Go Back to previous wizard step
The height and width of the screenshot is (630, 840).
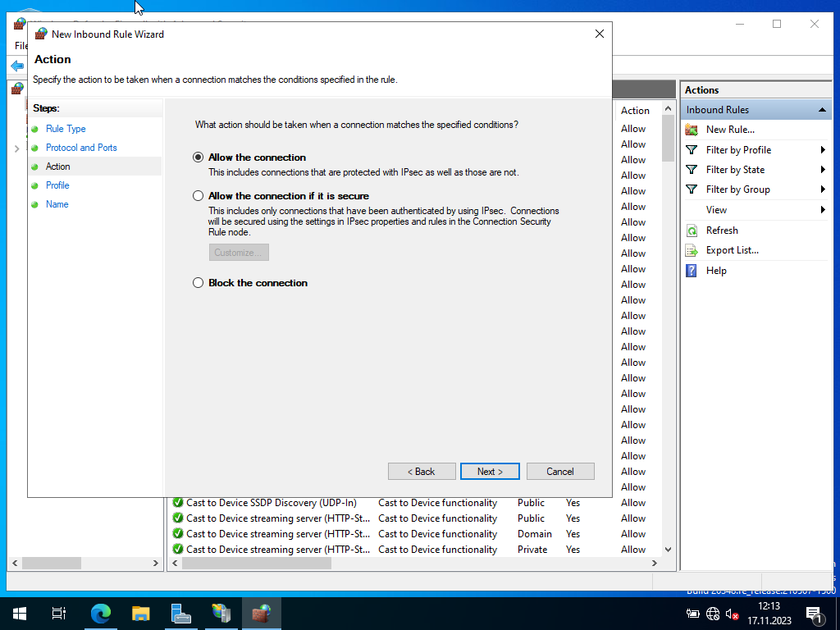pos(422,472)
